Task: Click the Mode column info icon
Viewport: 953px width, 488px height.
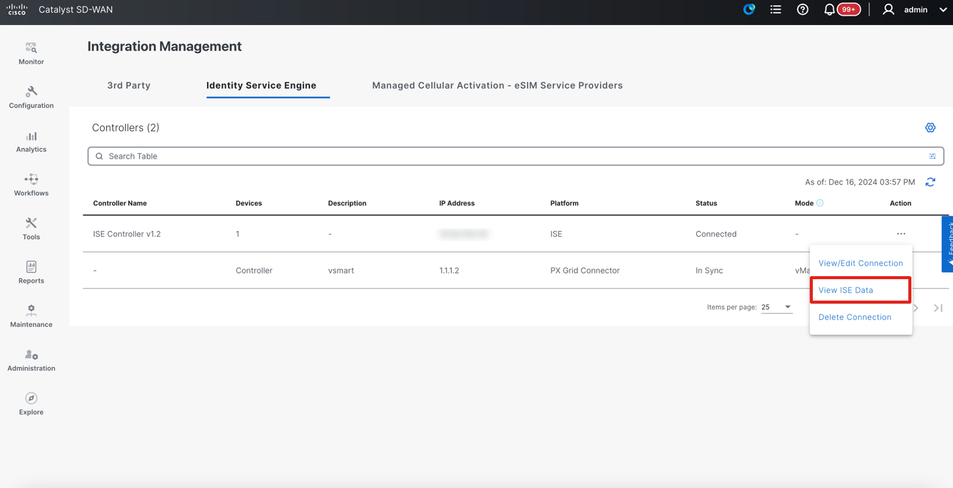Action: pos(819,203)
